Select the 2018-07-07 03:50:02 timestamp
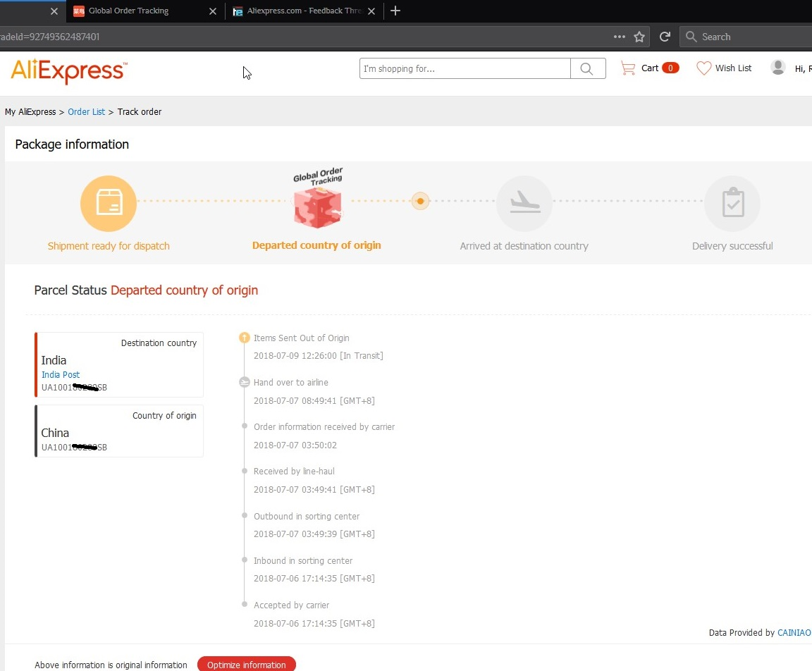Screen dimensions: 812x671 (295, 445)
